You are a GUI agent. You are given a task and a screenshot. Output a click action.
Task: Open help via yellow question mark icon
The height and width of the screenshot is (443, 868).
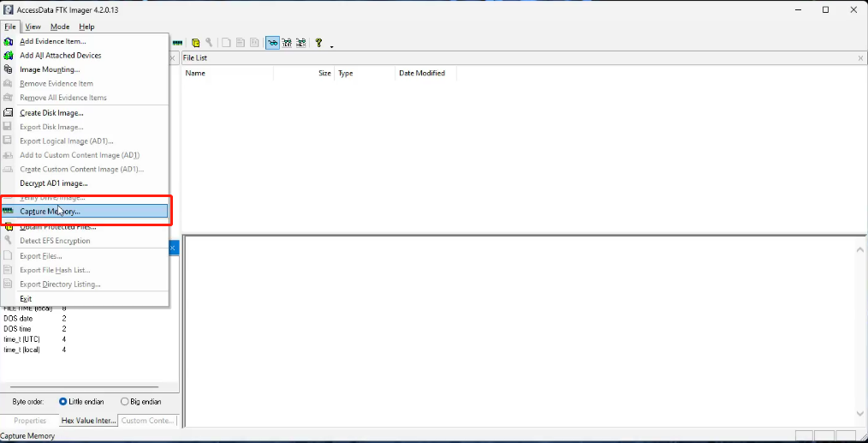[318, 43]
